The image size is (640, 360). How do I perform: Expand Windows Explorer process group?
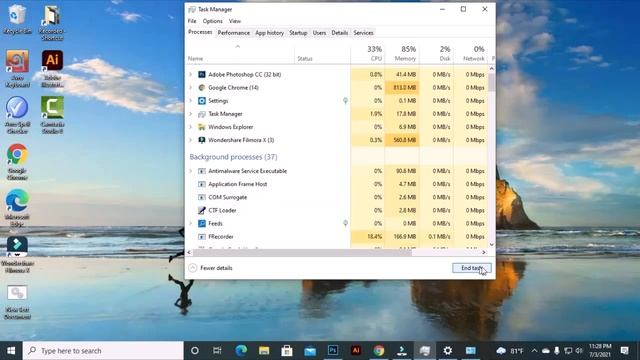(x=190, y=127)
